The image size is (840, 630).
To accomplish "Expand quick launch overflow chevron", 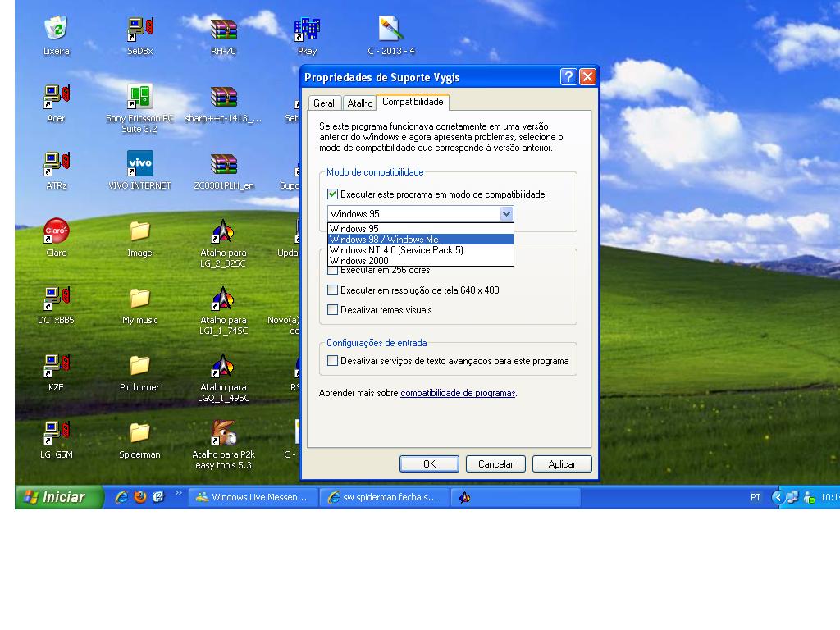I will click(x=179, y=493).
